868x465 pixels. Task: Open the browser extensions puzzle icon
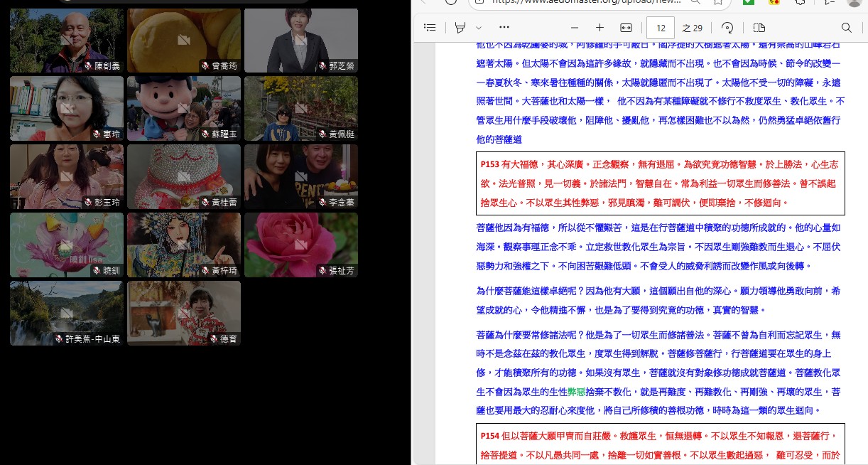click(801, 2)
